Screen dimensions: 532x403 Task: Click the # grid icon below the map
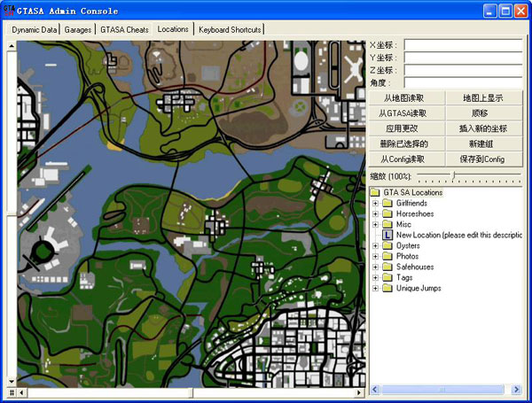pyautogui.click(x=12, y=393)
